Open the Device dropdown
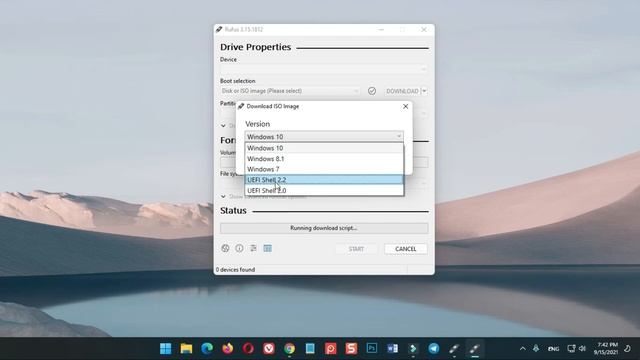Image resolution: width=640 pixels, height=360 pixels. pos(324,69)
